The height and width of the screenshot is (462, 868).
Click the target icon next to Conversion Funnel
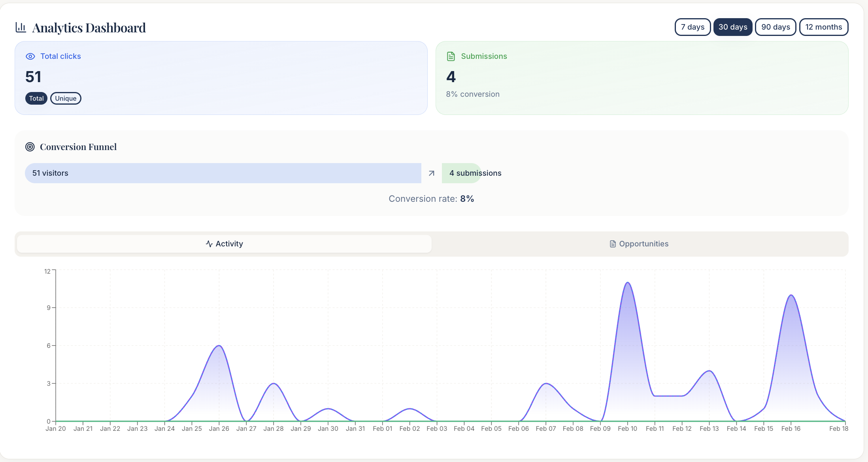tap(30, 146)
